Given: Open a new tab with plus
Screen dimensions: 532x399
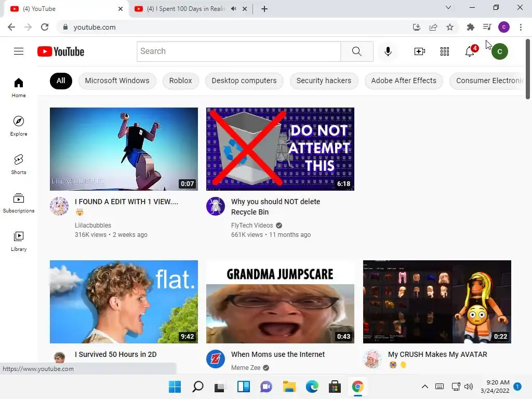Looking at the screenshot, I should coord(264,9).
